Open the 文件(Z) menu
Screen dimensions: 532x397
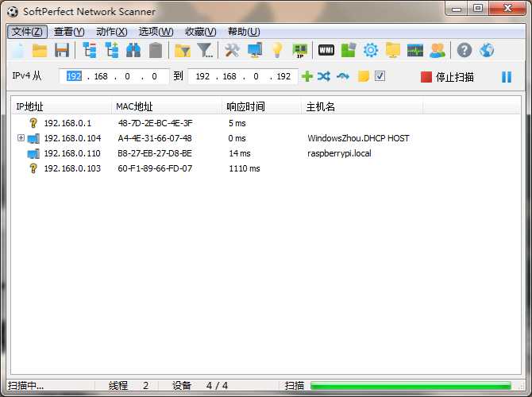point(27,32)
